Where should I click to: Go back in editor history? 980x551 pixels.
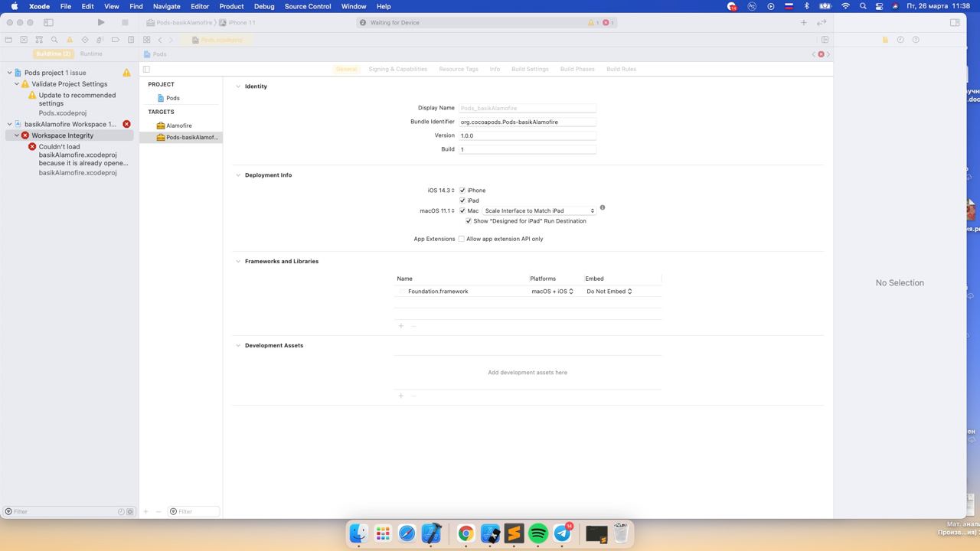tap(160, 40)
